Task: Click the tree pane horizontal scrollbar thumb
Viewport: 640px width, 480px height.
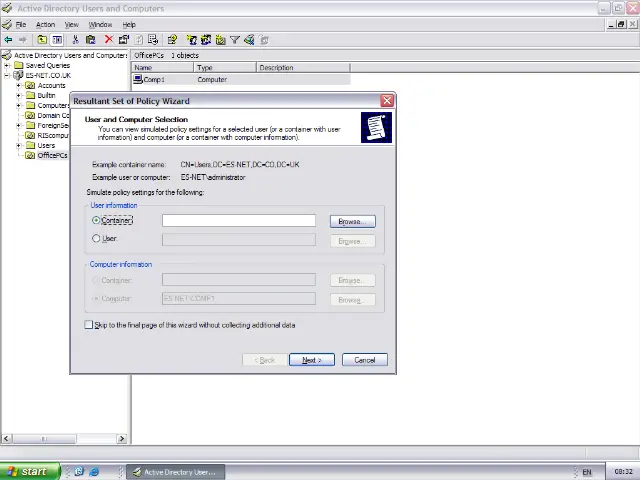Action: [x=44, y=438]
